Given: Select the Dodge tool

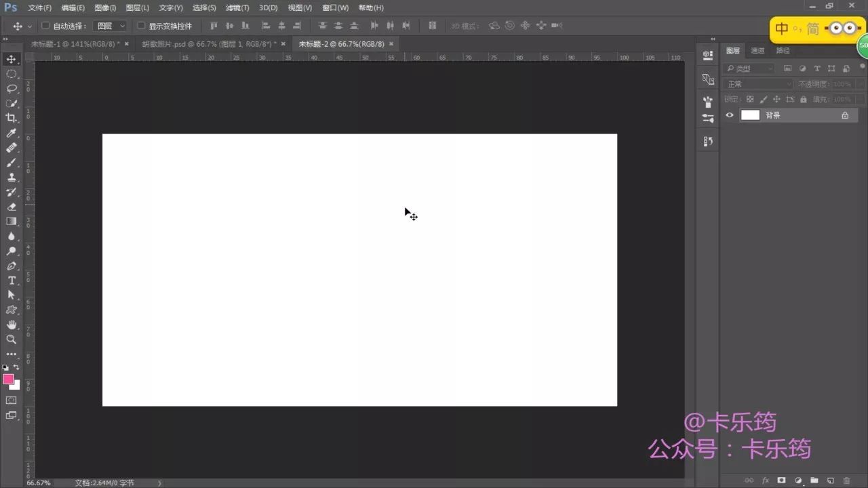Looking at the screenshot, I should click(12, 251).
